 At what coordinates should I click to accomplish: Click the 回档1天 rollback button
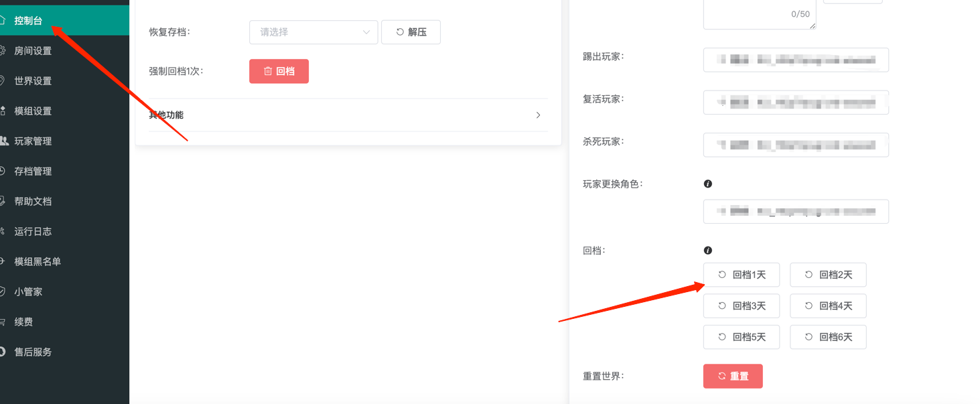741,275
